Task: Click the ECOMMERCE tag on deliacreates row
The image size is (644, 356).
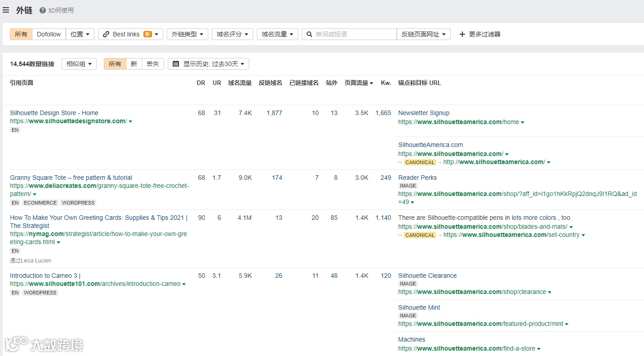Action: [x=40, y=203]
